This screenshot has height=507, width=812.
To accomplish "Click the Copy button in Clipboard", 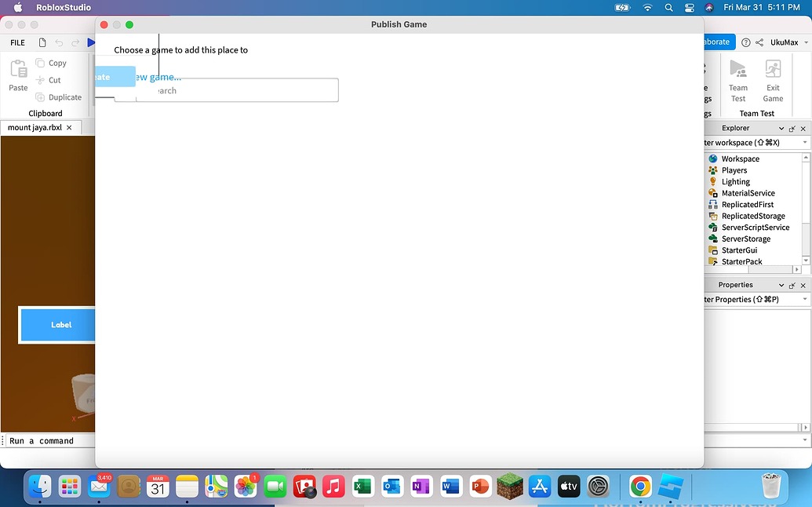I will pyautogui.click(x=51, y=63).
